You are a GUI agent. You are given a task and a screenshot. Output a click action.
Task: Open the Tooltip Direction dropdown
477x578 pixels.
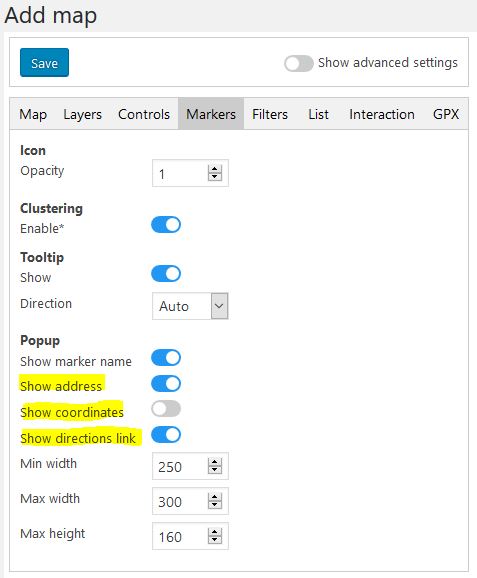click(x=190, y=306)
